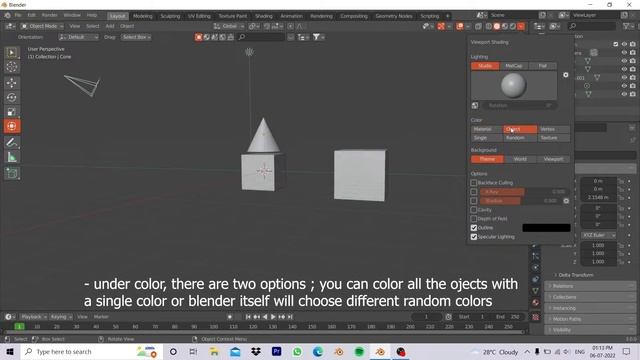Expand the Motion Paths panel

[x=591, y=319]
